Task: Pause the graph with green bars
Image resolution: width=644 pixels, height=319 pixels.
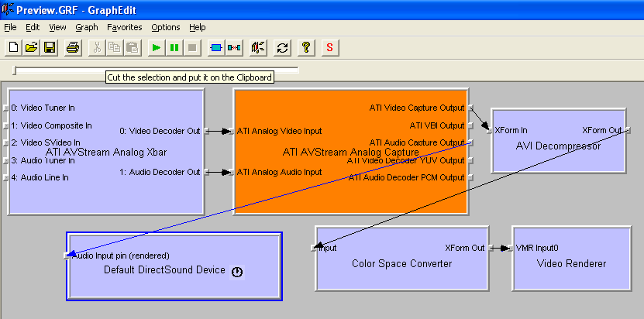Action: 174,48
